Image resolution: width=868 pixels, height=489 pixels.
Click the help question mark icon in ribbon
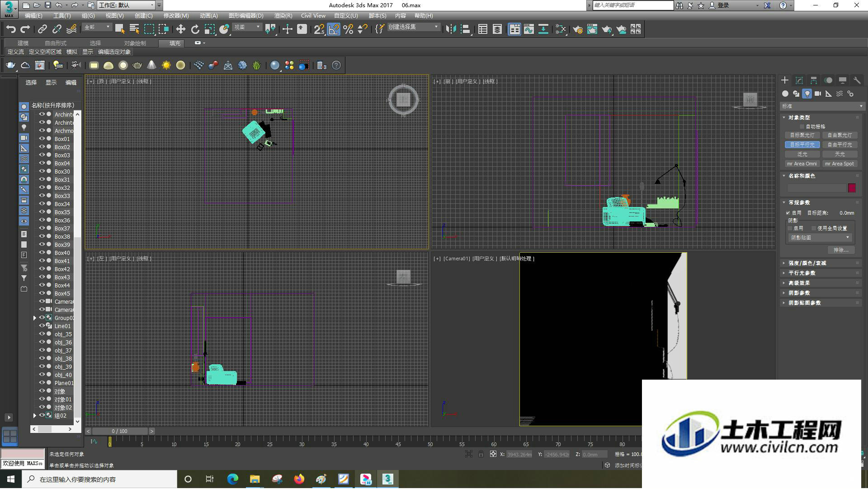click(x=336, y=66)
